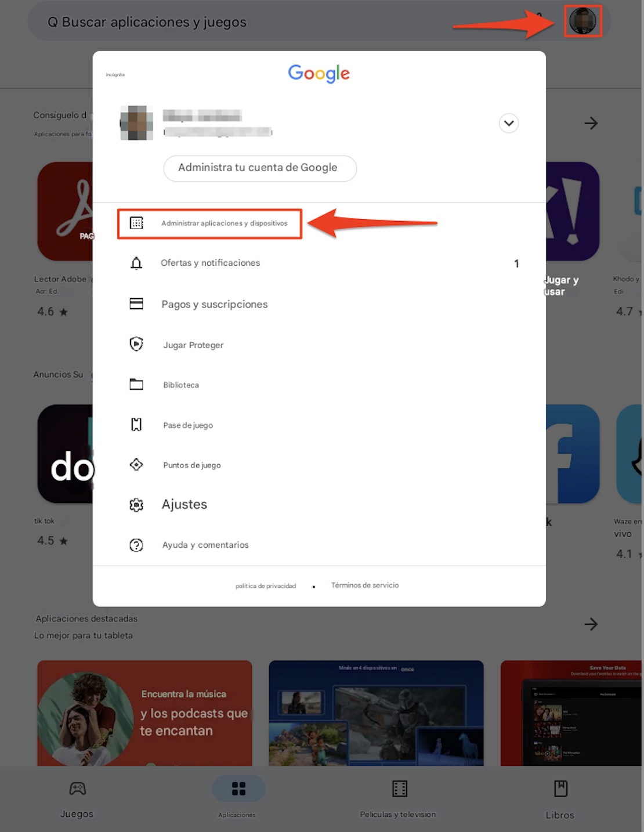The image size is (644, 832).
Task: Open Ofertas y notificaciones
Action: 319,263
